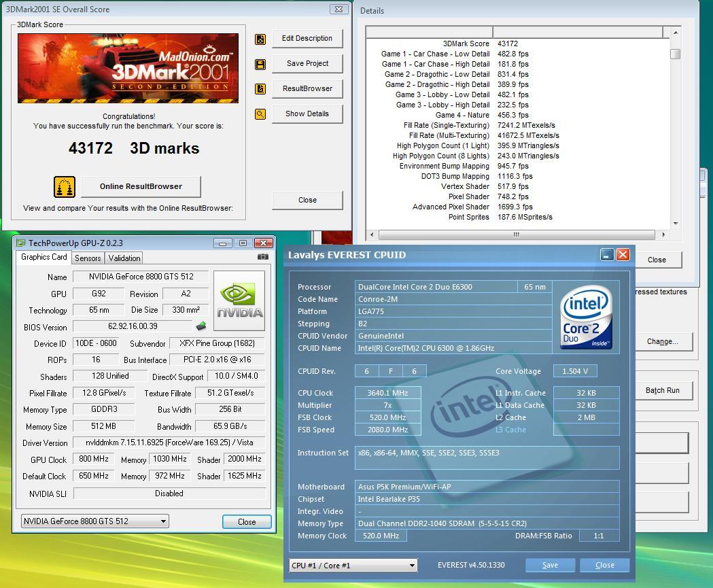The image size is (713, 588).
Task: Click the Details list second column header
Action: pyautogui.click(x=578, y=32)
